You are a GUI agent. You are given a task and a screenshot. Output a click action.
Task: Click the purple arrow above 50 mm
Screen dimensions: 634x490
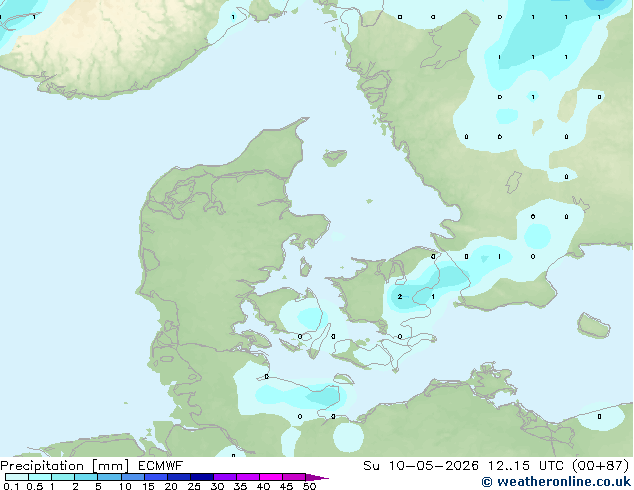[x=317, y=477]
